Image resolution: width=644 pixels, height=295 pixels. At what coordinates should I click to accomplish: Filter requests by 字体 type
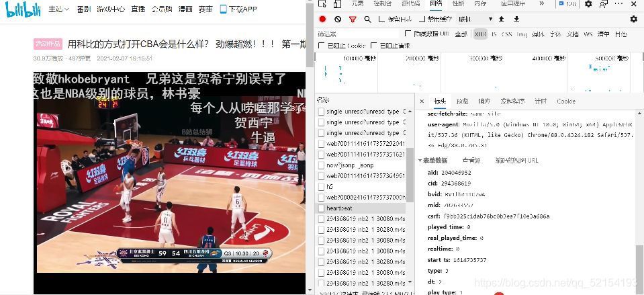(x=555, y=34)
